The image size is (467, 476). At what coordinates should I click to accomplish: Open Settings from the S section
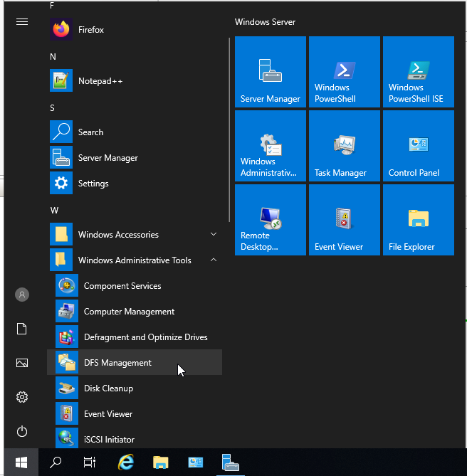(x=135, y=183)
